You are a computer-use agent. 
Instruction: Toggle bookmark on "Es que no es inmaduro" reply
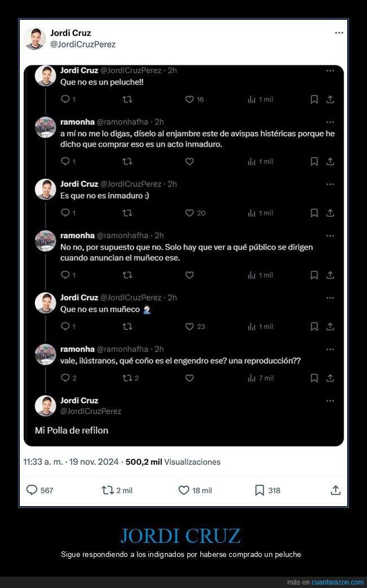[x=314, y=213]
